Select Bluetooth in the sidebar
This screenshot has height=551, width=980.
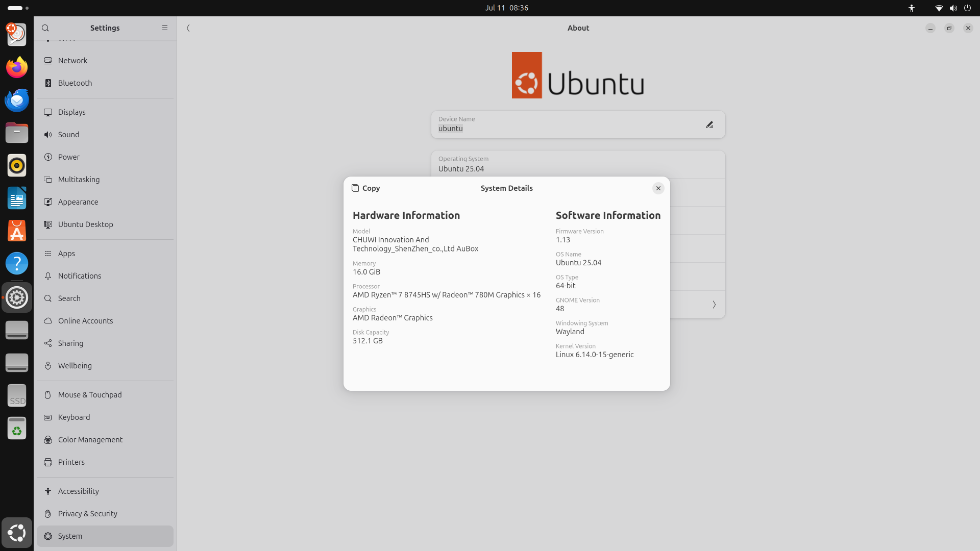coord(105,83)
